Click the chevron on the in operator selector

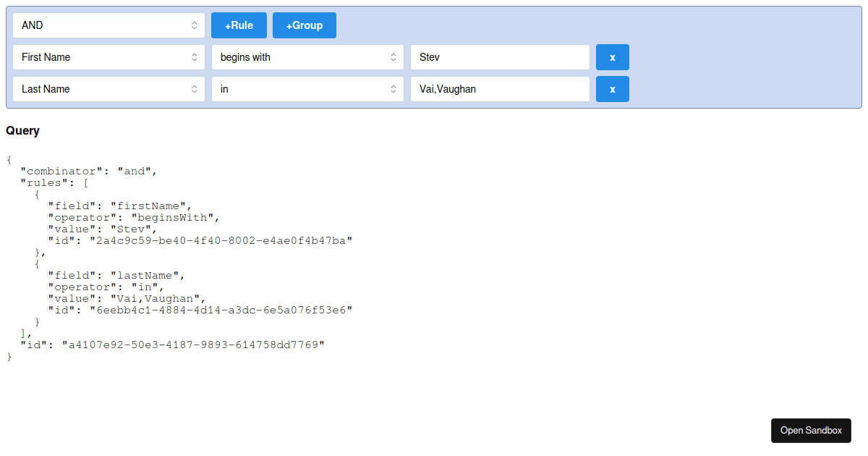393,88
